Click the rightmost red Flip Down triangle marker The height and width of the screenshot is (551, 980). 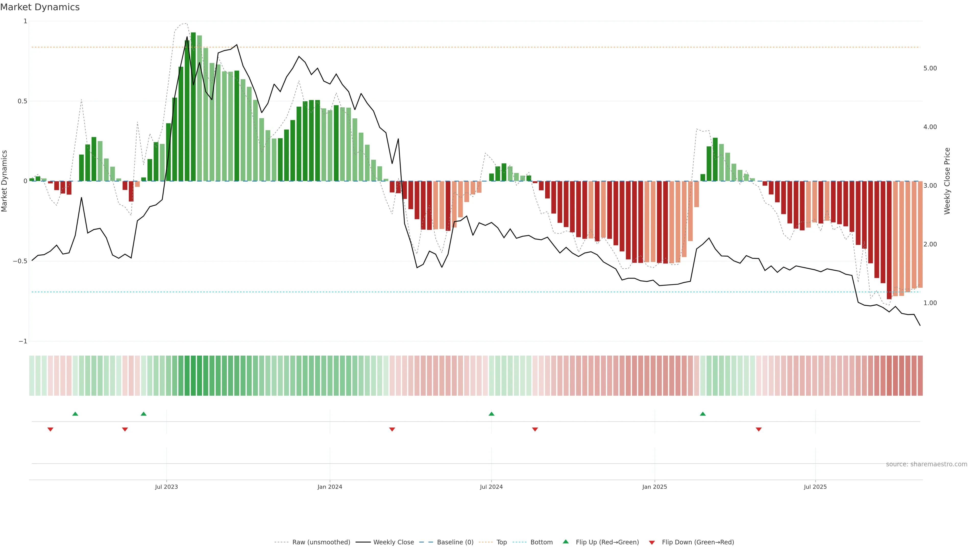(x=758, y=429)
